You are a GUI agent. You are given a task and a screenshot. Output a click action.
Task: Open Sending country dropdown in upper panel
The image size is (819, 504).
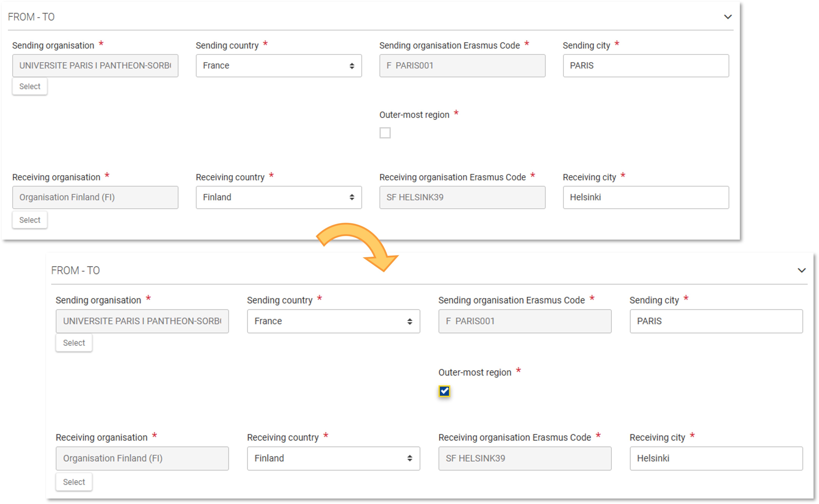279,66
